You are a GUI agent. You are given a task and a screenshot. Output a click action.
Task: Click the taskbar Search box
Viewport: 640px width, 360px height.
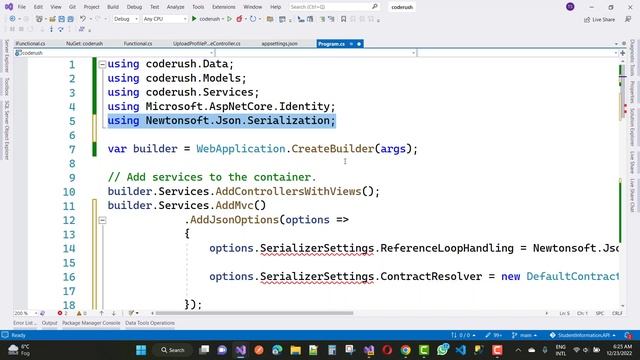[173, 350]
